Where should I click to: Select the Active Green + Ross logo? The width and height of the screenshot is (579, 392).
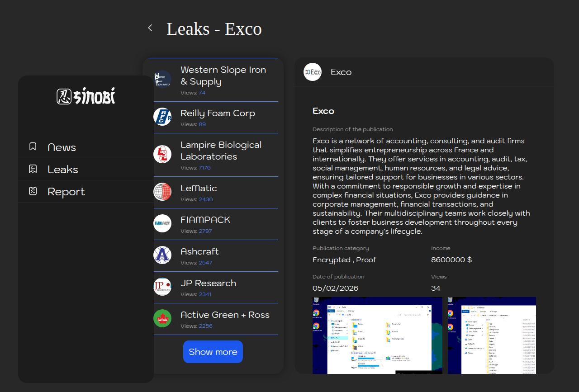(x=162, y=318)
